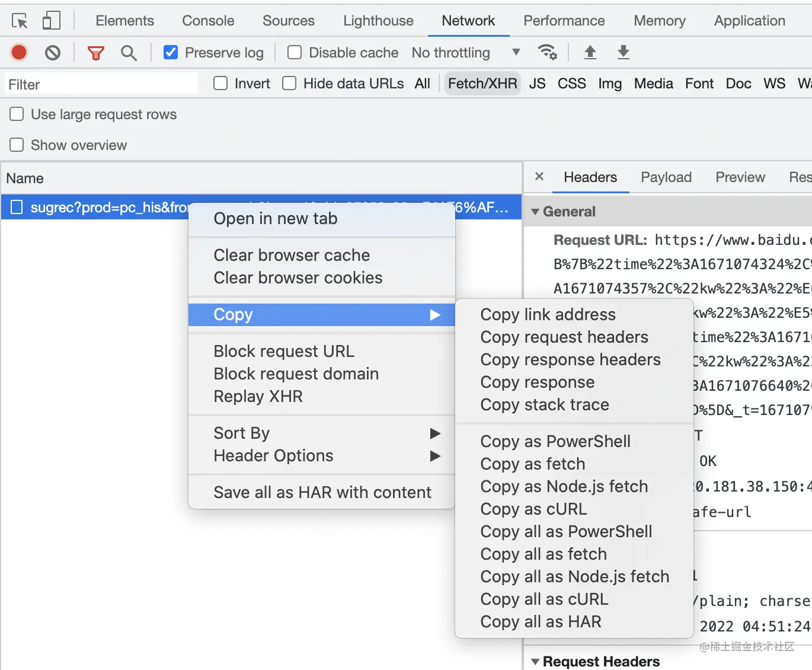Expand the Copy submenu

pyautogui.click(x=321, y=315)
